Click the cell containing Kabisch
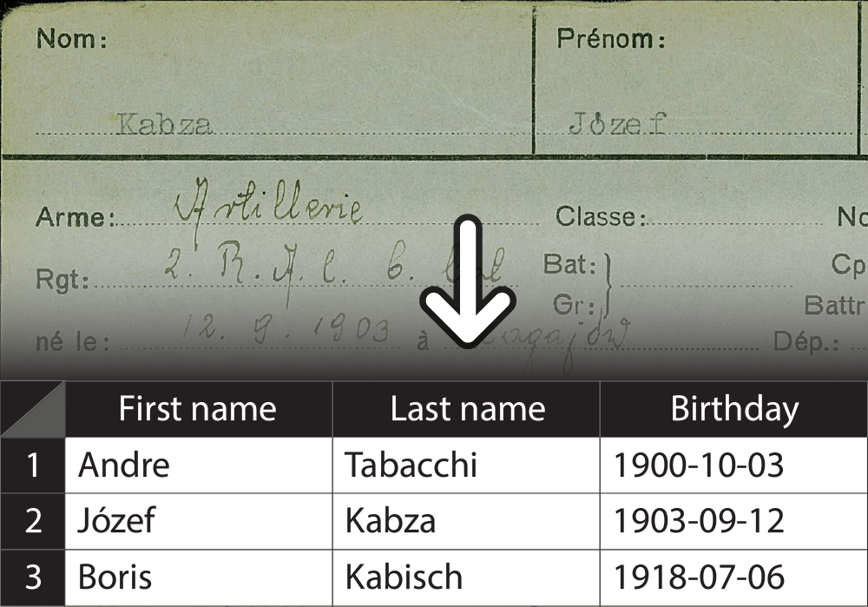868x607 pixels. point(467,577)
